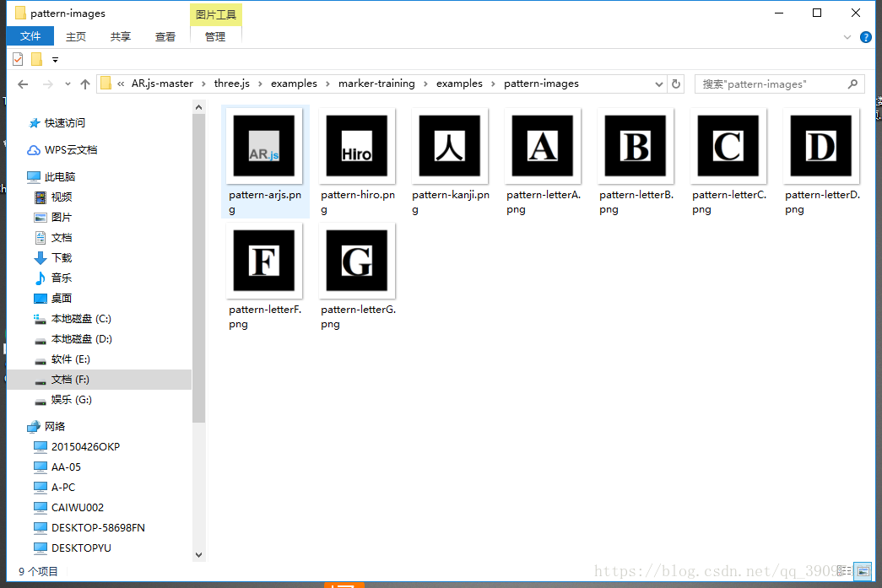Select WPS云文档 in navigation pane
The height and width of the screenshot is (588, 882).
71,149
